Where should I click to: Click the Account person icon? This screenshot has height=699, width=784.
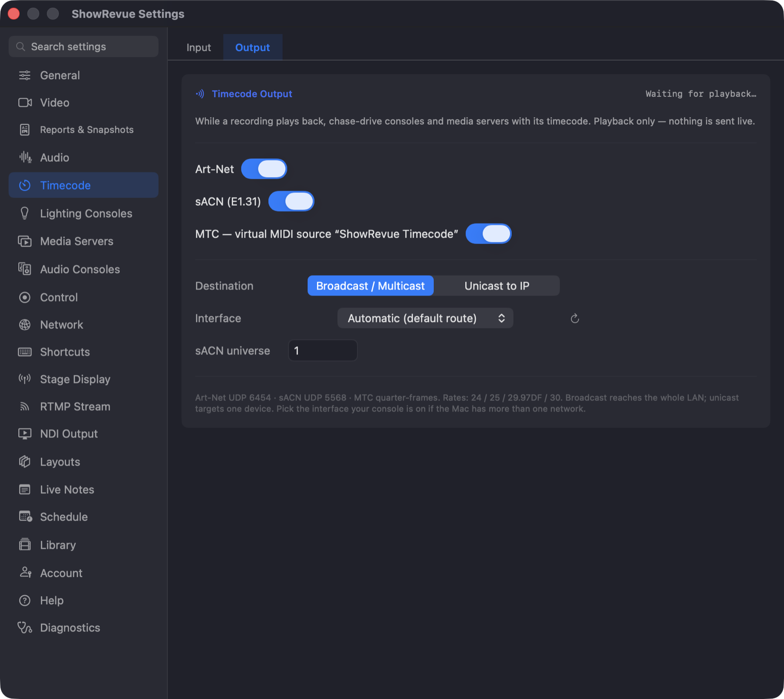click(25, 573)
